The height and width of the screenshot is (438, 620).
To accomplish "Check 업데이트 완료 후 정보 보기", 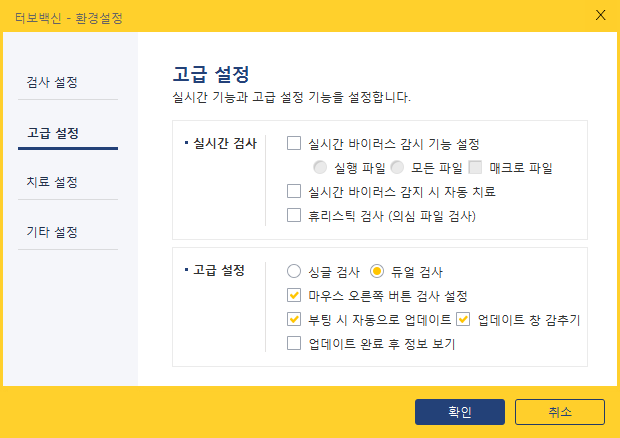I will (x=294, y=344).
